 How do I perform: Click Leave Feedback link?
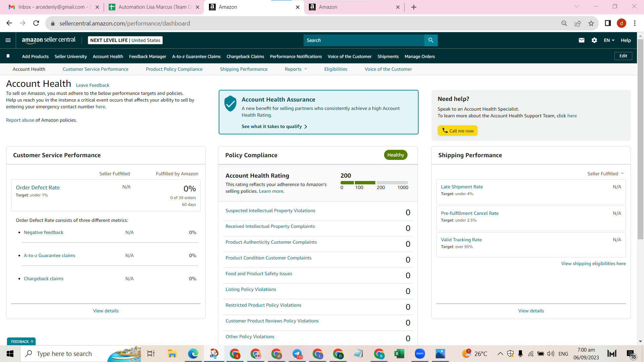point(93,85)
